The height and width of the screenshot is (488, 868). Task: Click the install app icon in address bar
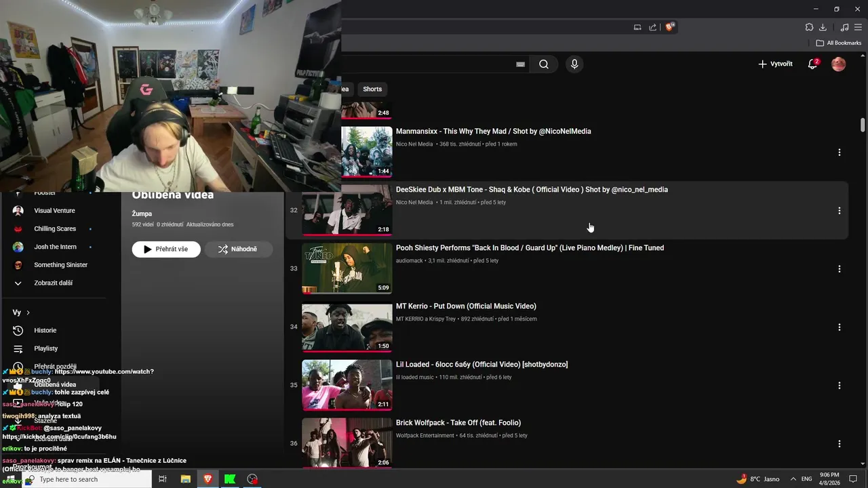[x=637, y=27]
